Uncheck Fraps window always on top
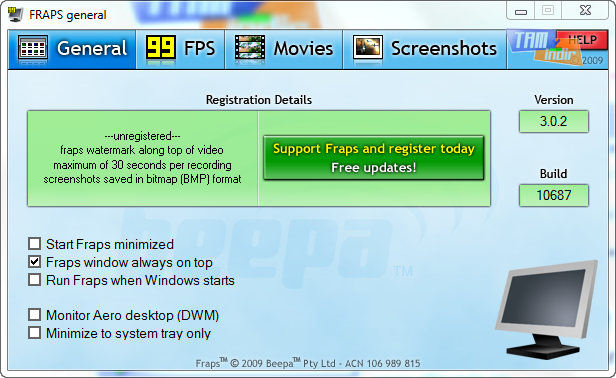Image resolution: width=616 pixels, height=378 pixels. (x=35, y=262)
